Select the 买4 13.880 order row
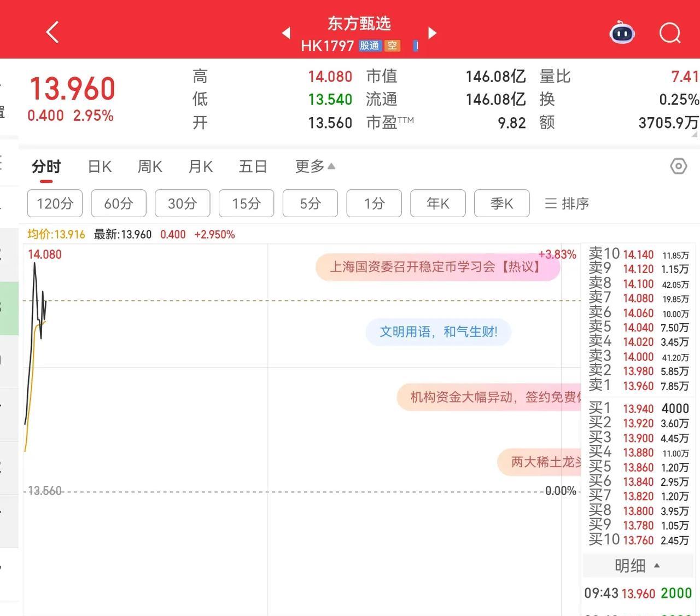Image resolution: width=700 pixels, height=616 pixels. coord(639,452)
